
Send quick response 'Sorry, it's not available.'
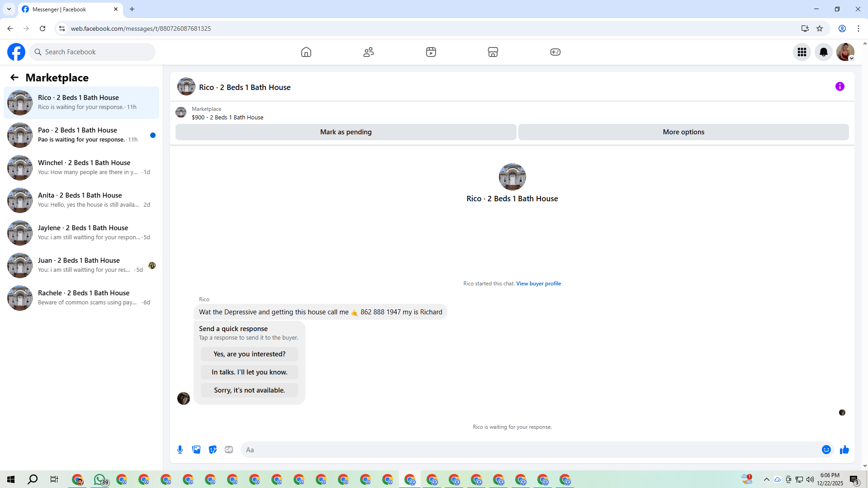[x=250, y=390]
